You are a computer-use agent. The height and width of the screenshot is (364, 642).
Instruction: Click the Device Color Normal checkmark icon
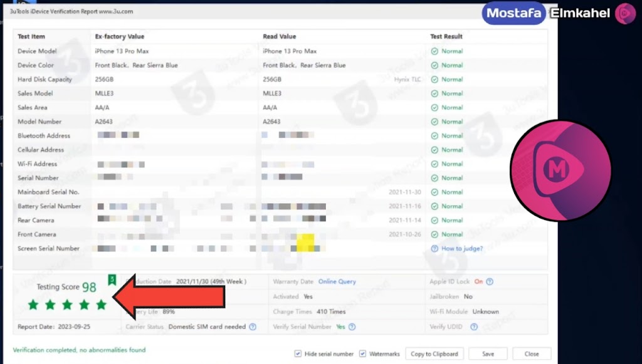[x=434, y=65]
